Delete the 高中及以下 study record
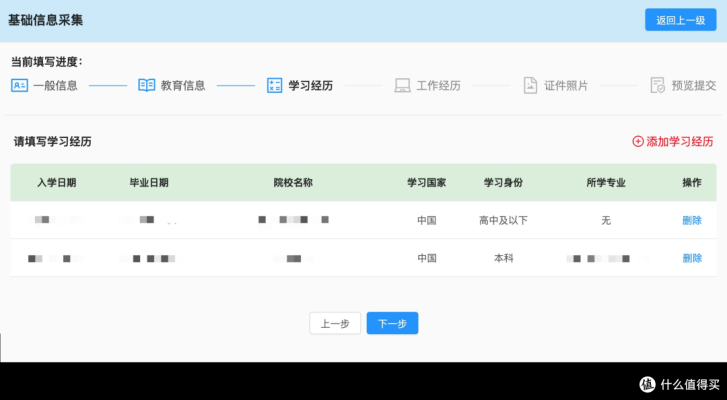The image size is (727, 400). click(x=692, y=220)
